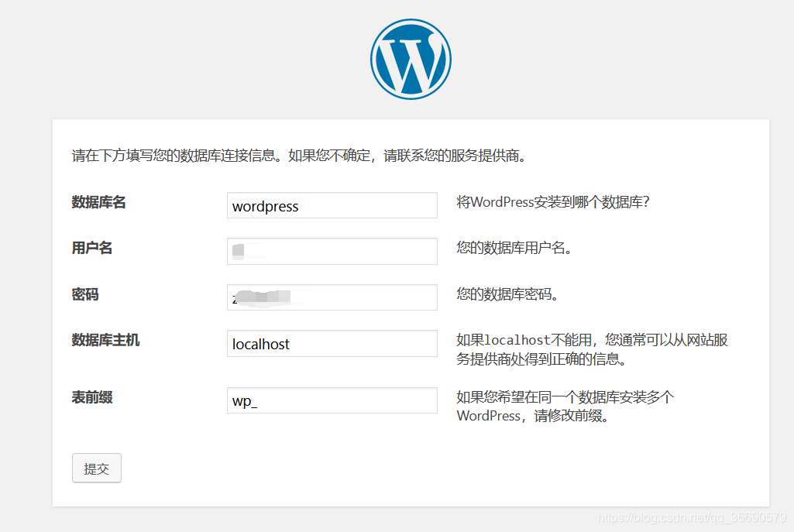Click the hint text 您的数据库密码。
This screenshot has height=532, width=794.
508,294
